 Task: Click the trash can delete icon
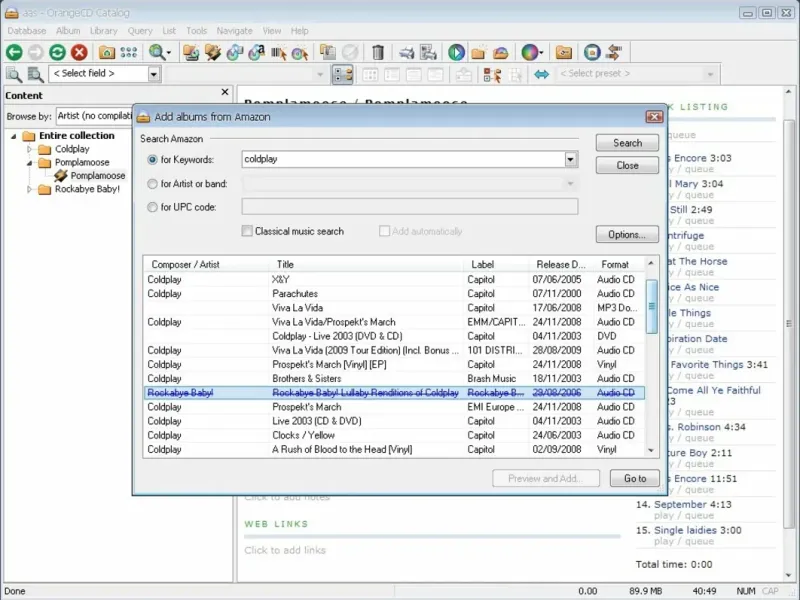[378, 52]
